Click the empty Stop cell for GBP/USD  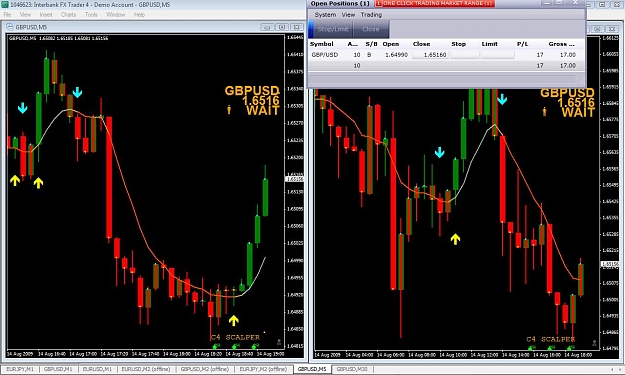[x=465, y=55]
